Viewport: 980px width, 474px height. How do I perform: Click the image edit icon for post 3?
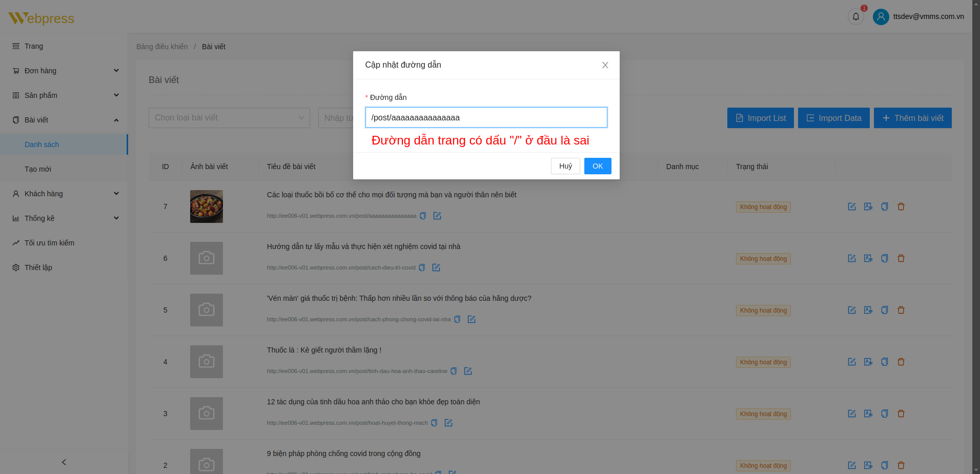[x=868, y=414]
